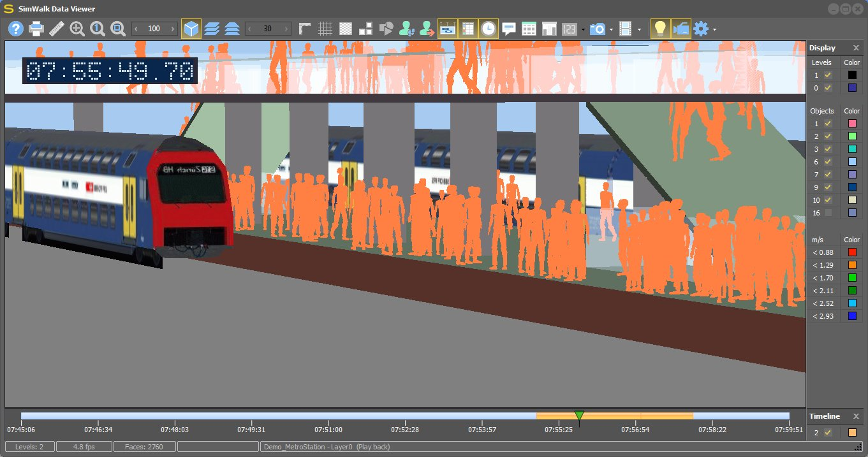Image resolution: width=868 pixels, height=457 pixels.
Task: Click the green timeline playhead marker
Action: pyautogui.click(x=579, y=416)
